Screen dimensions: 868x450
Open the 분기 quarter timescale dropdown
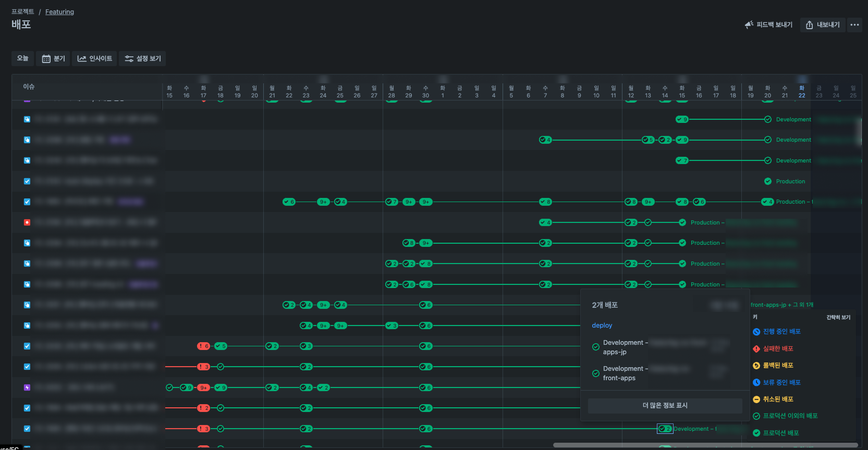(x=53, y=58)
